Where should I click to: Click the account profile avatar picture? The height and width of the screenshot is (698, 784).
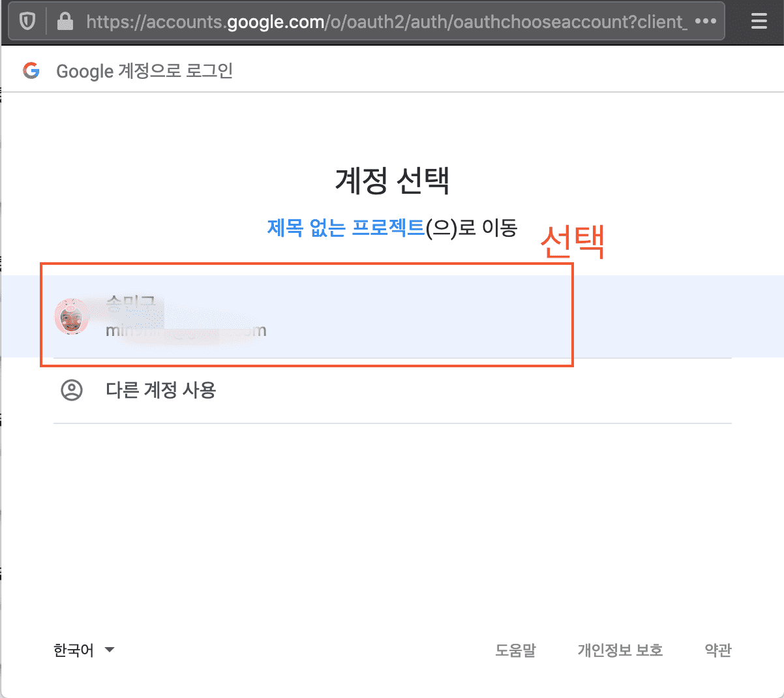[x=70, y=317]
